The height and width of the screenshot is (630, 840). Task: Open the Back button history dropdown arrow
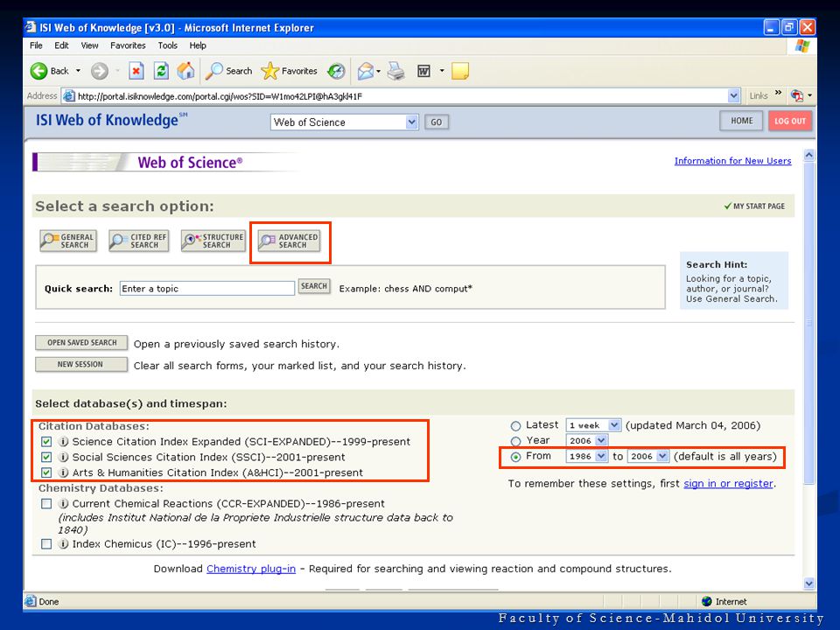pyautogui.click(x=78, y=71)
